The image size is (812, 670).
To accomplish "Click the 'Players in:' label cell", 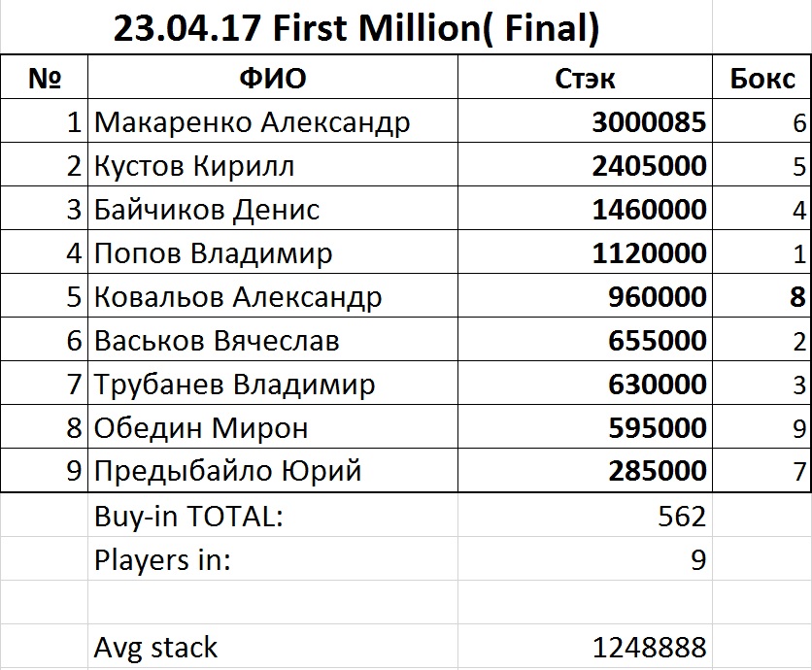I will click(163, 560).
